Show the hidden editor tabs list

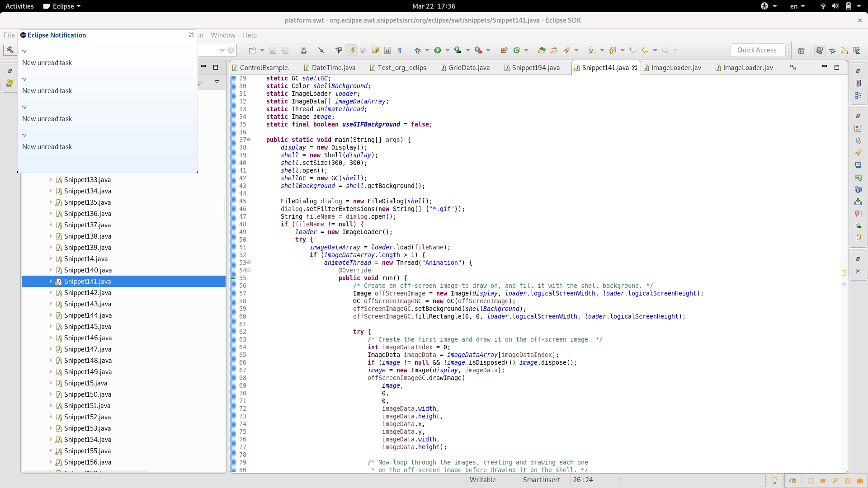coord(793,67)
